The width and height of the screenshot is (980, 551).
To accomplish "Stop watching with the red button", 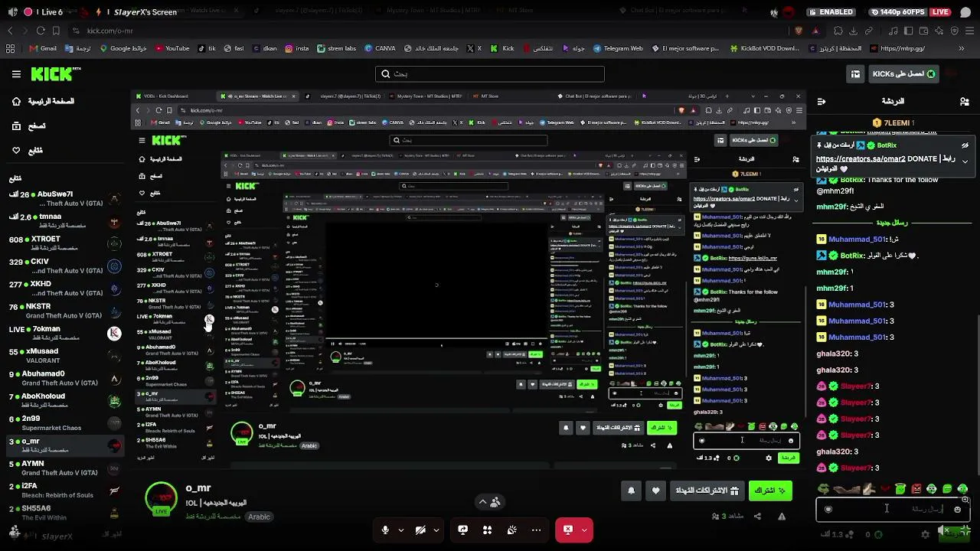I will (x=567, y=530).
